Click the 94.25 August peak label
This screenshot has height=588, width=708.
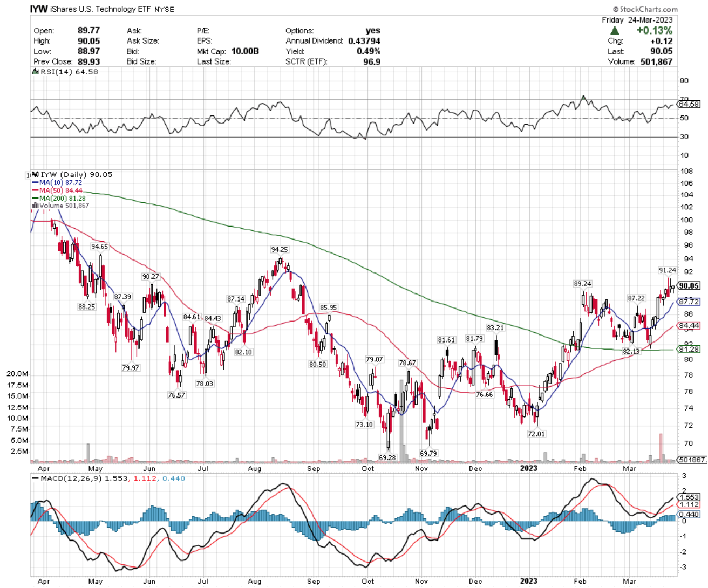[279, 249]
